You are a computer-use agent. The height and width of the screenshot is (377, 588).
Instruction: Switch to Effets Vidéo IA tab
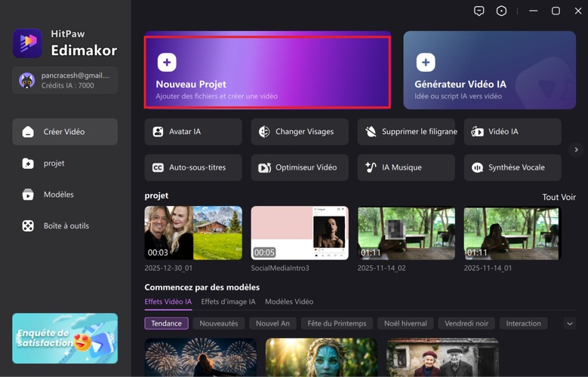pyautogui.click(x=168, y=302)
